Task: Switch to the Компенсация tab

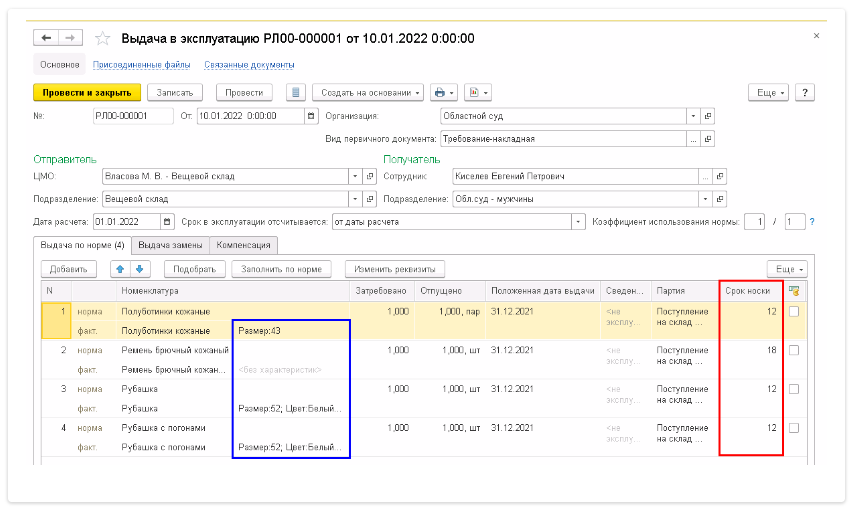Action: point(243,245)
